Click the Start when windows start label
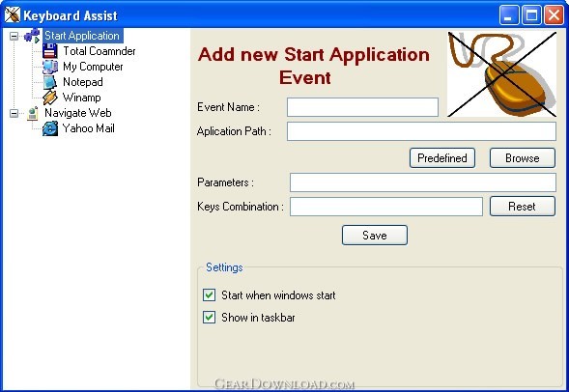The width and height of the screenshot is (569, 392). (278, 295)
